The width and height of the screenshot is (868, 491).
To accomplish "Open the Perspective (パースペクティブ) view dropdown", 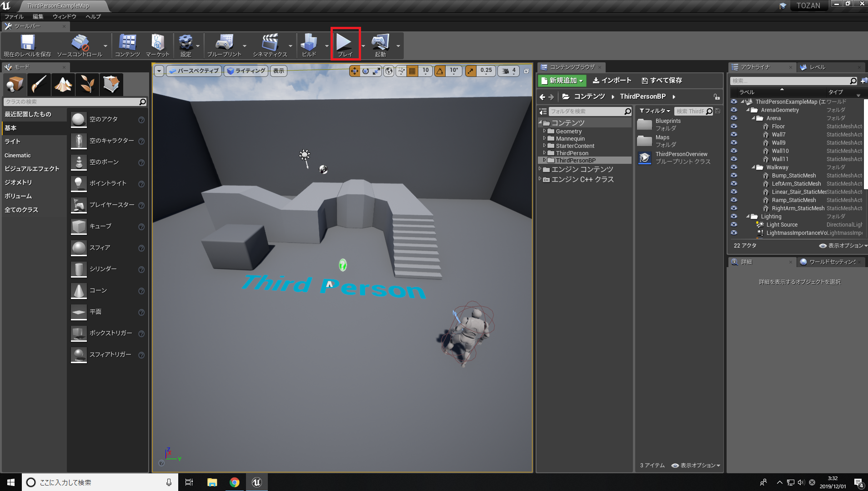I will (x=194, y=71).
